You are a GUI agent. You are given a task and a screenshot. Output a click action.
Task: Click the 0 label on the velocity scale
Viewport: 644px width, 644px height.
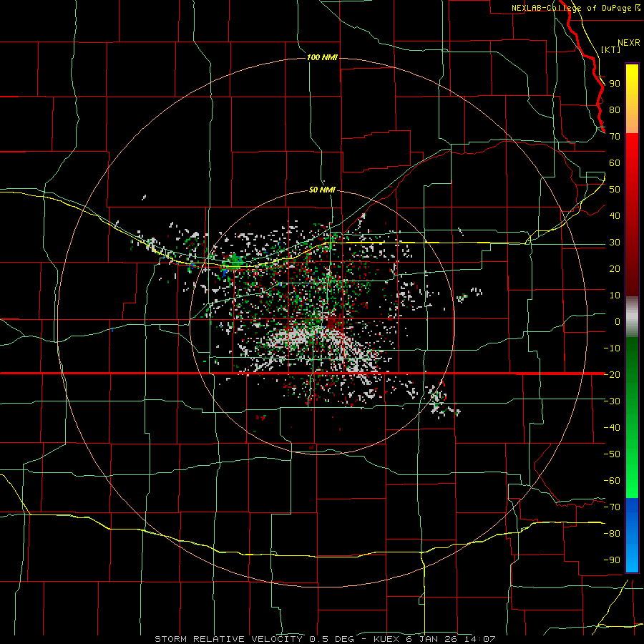pos(618,321)
